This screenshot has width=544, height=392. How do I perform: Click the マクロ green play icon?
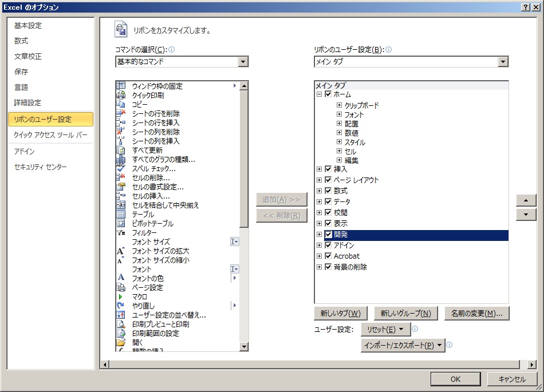[121, 296]
